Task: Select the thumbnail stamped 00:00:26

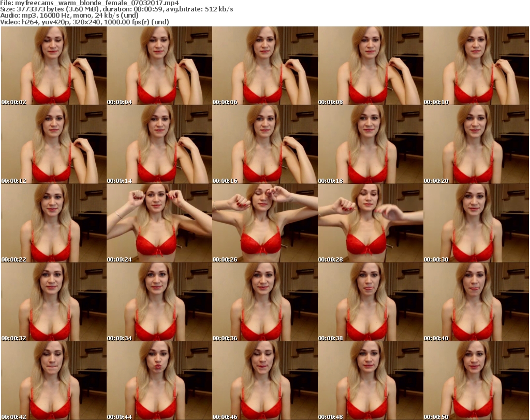Action: tap(264, 223)
